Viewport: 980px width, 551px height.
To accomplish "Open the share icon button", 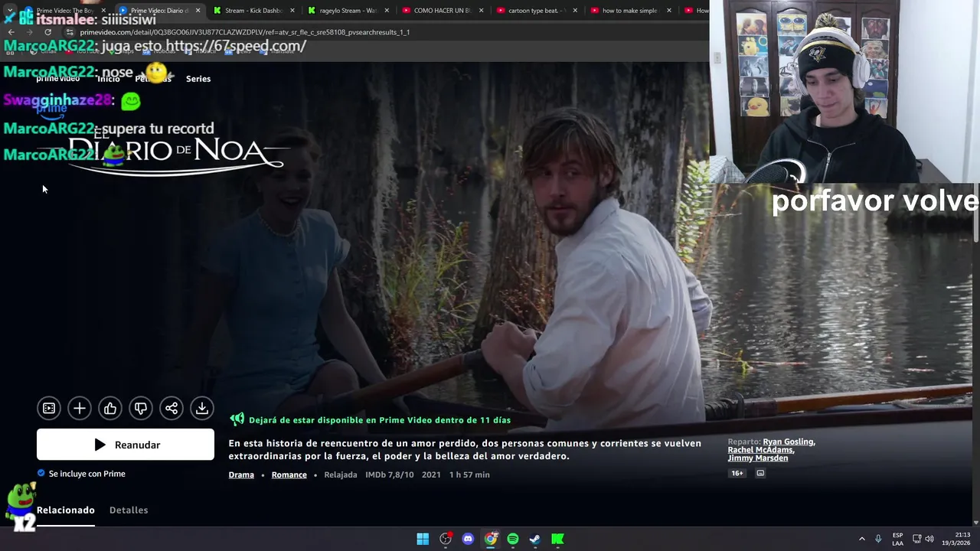I will coord(171,409).
